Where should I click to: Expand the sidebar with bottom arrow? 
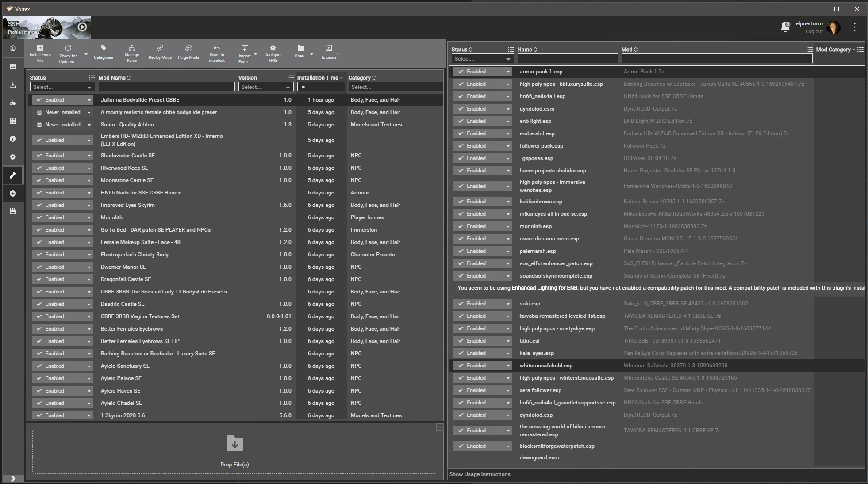click(x=13, y=478)
